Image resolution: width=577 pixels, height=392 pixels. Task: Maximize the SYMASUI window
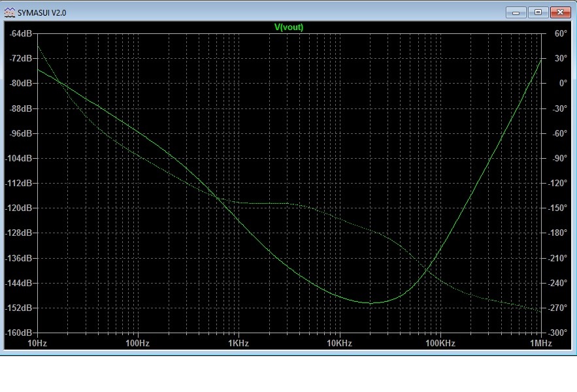click(x=538, y=12)
